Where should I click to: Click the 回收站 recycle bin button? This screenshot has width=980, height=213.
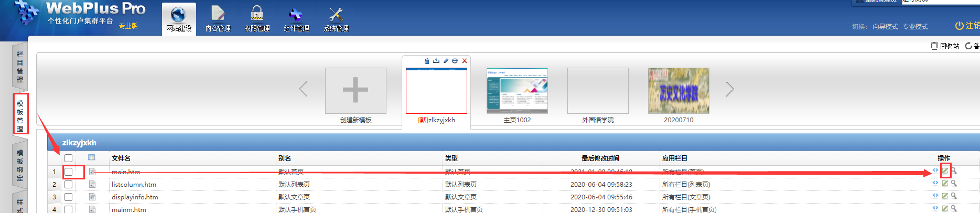[945, 46]
